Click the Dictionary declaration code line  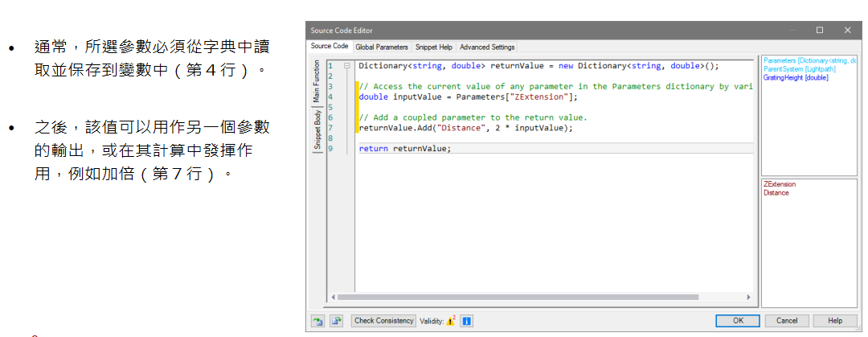[x=538, y=66]
